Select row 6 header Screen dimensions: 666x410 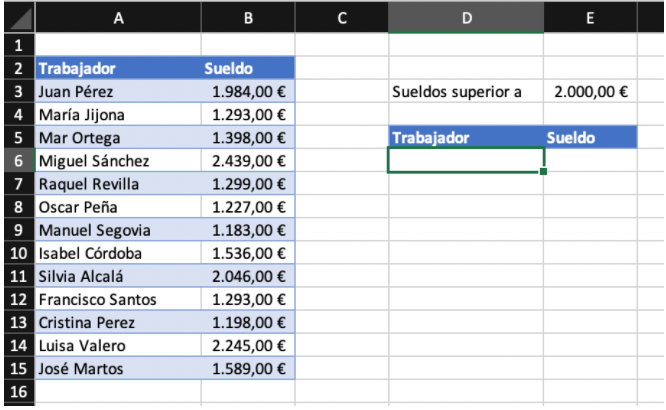point(20,161)
